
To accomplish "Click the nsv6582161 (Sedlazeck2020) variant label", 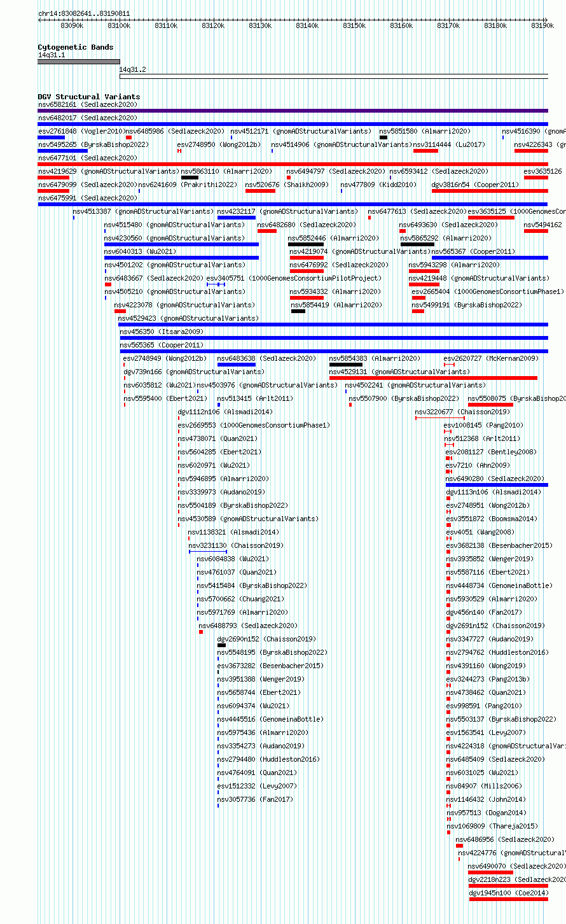I will click(x=88, y=104).
